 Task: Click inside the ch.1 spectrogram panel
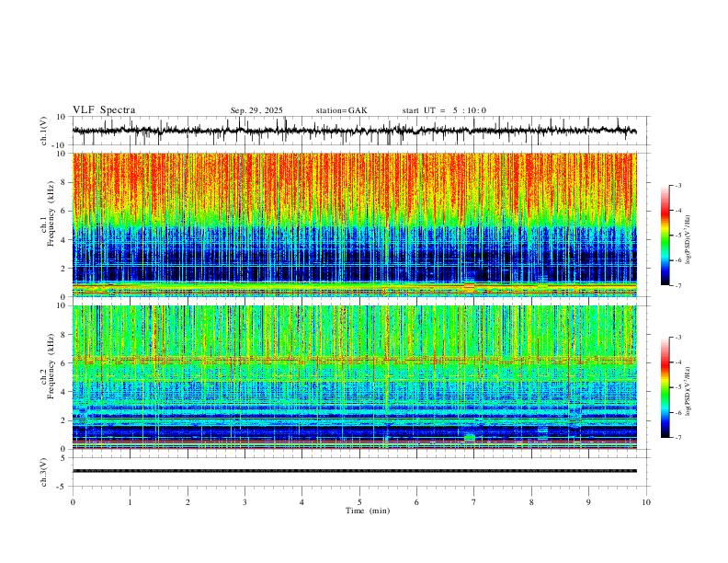pos(354,224)
